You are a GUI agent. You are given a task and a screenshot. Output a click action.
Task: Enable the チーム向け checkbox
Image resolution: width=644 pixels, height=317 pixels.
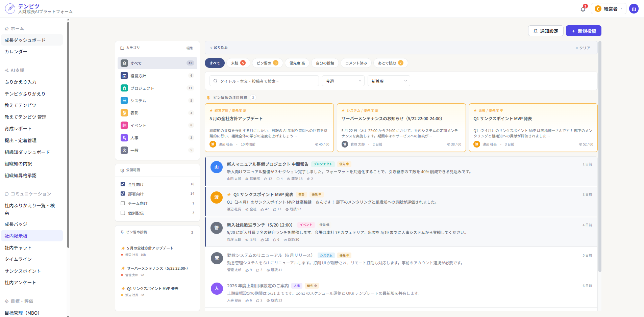(123, 203)
